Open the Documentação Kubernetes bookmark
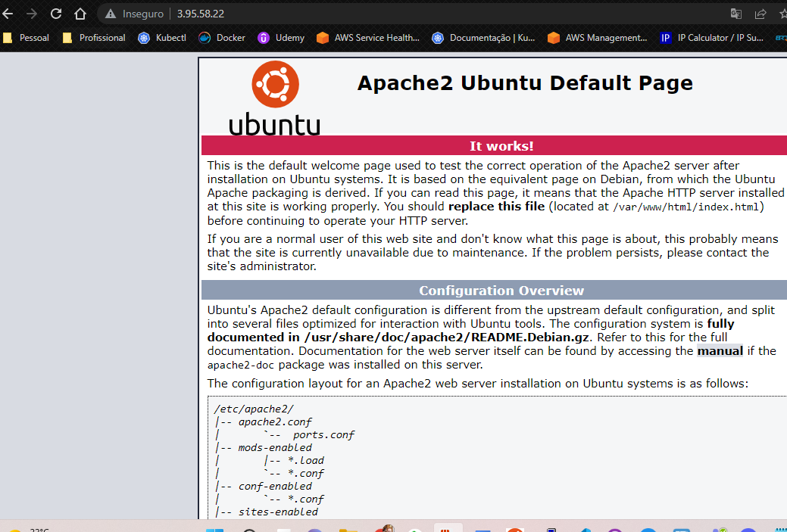 pyautogui.click(x=483, y=37)
